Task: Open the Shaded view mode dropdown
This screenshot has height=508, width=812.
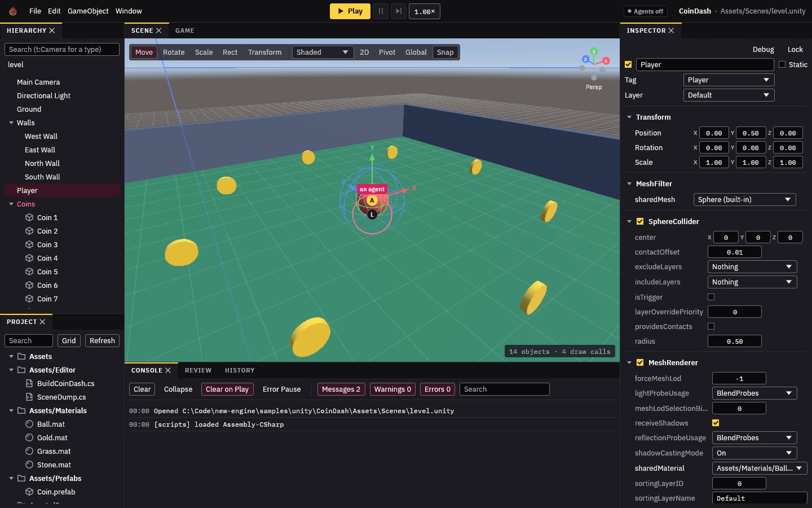Action: click(x=323, y=52)
